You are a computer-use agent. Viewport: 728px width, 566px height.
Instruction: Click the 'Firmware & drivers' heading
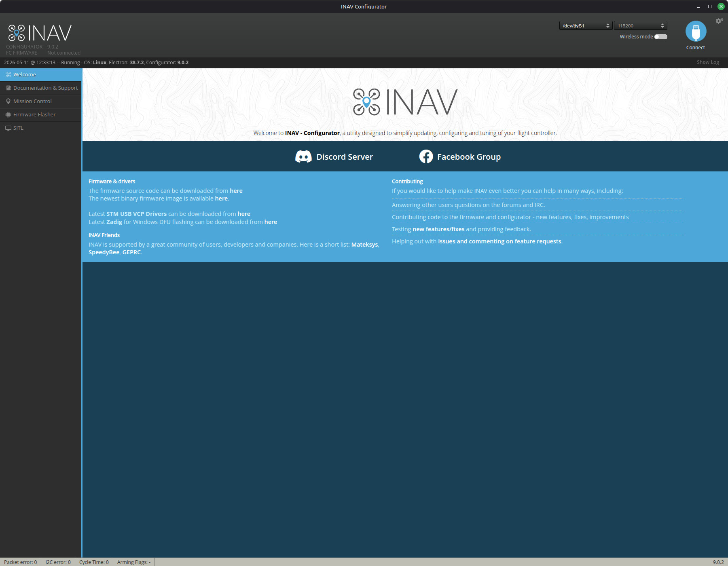112,182
